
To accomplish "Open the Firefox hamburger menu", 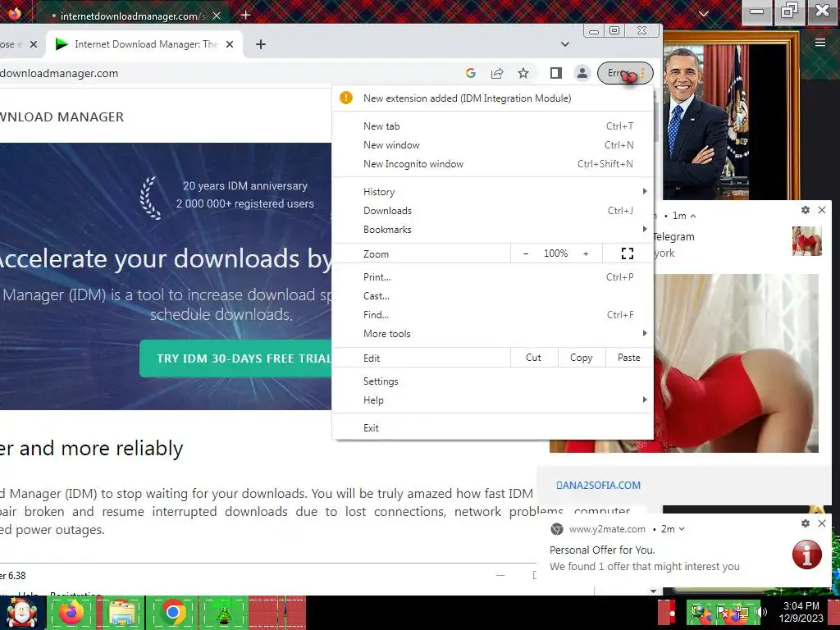I will coord(819,43).
